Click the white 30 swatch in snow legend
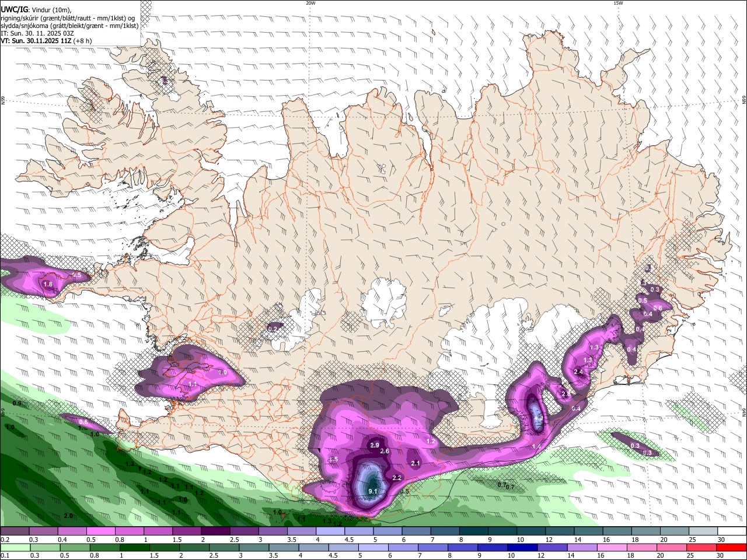 coord(732,531)
